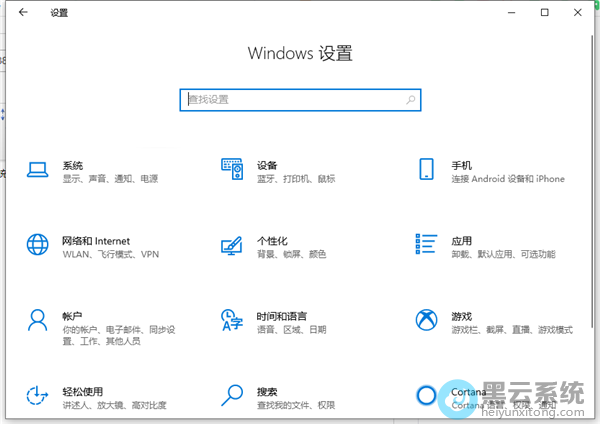
Task: Click the 蓝牙、打印机、鼠标 description text
Action: 296,179
